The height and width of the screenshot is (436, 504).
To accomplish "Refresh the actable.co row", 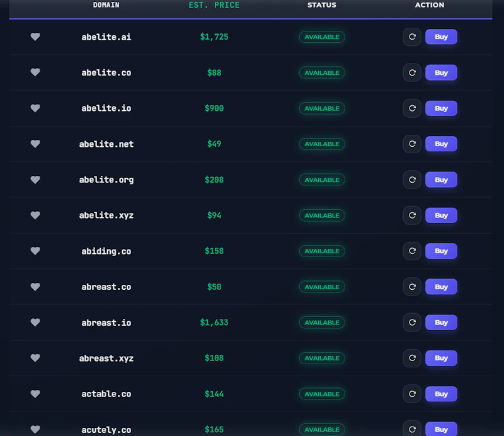I will (412, 394).
